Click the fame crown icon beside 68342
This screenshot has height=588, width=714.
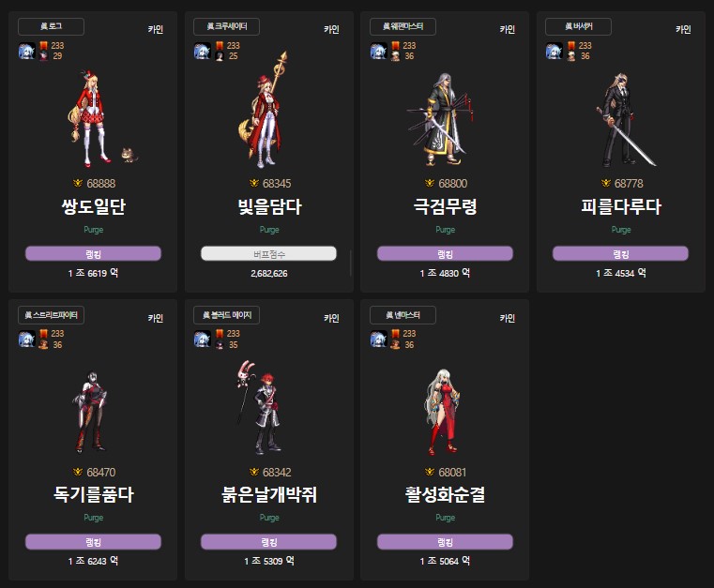coord(254,472)
